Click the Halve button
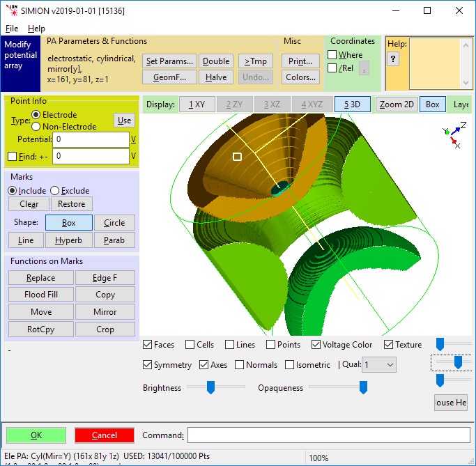The image size is (476, 466). click(x=216, y=77)
